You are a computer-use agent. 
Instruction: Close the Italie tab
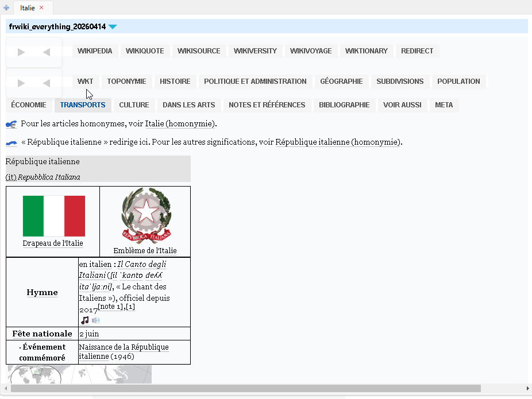click(41, 7)
